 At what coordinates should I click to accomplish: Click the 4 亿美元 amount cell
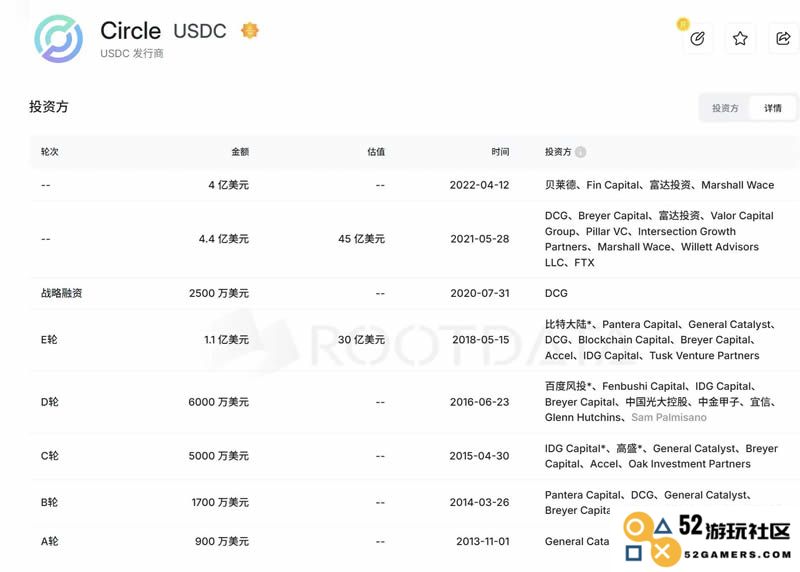tap(228, 185)
